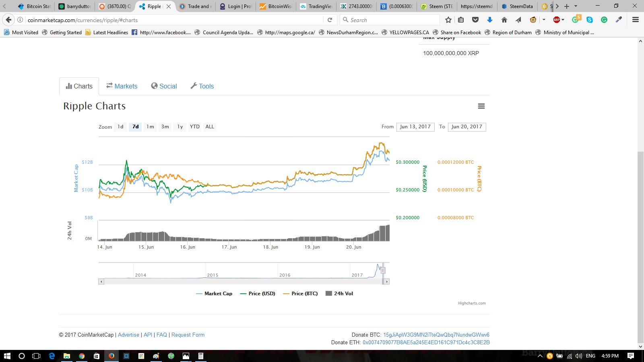Set chart zoom to ALL
This screenshot has width=644, height=362.
(210, 127)
